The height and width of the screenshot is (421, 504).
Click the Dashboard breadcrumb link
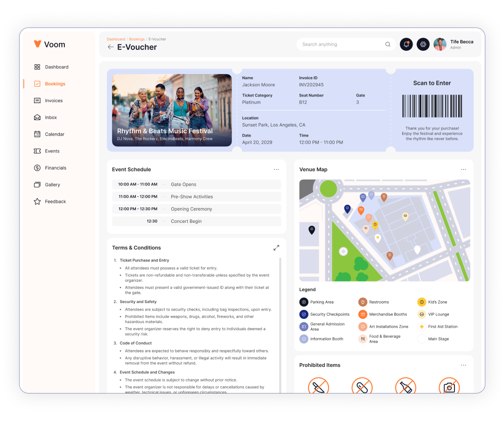[116, 39]
